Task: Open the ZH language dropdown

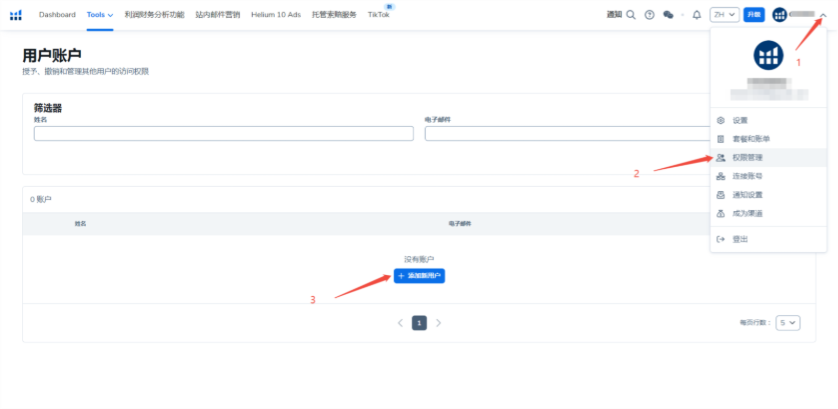Action: 724,15
